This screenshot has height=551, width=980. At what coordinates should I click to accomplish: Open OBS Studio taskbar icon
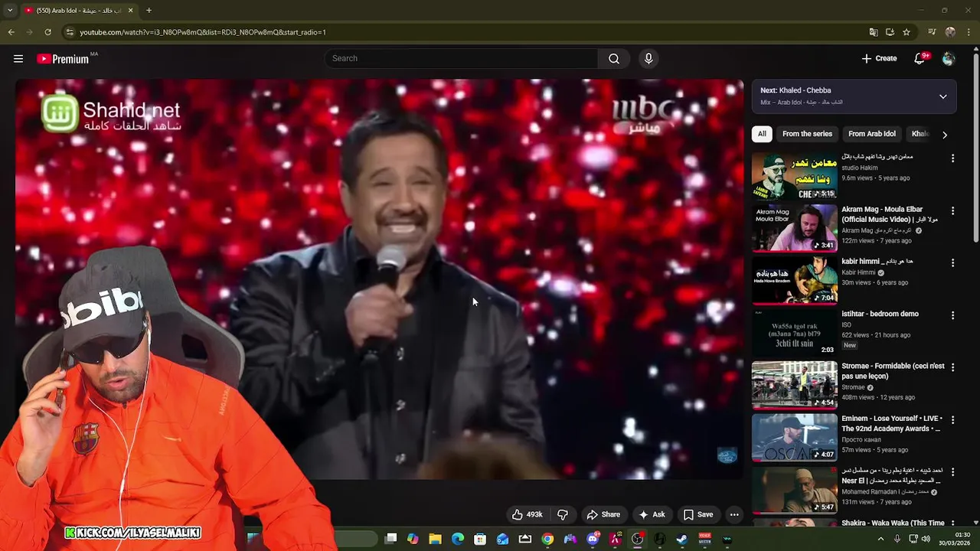click(637, 539)
